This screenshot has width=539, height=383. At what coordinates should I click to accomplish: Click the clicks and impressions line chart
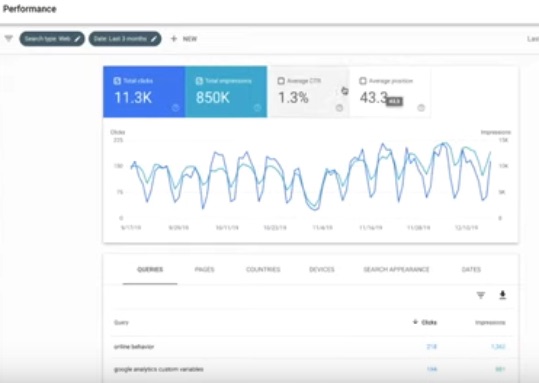click(x=311, y=179)
